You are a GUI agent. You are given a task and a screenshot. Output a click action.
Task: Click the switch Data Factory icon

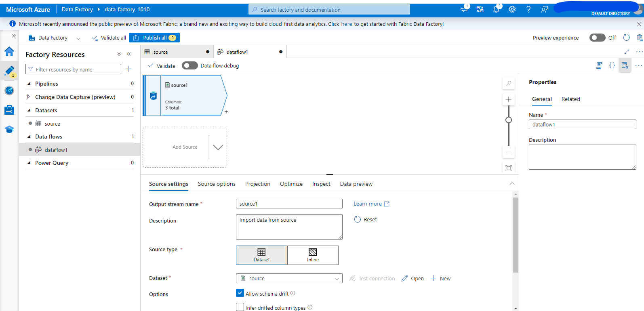click(x=480, y=9)
